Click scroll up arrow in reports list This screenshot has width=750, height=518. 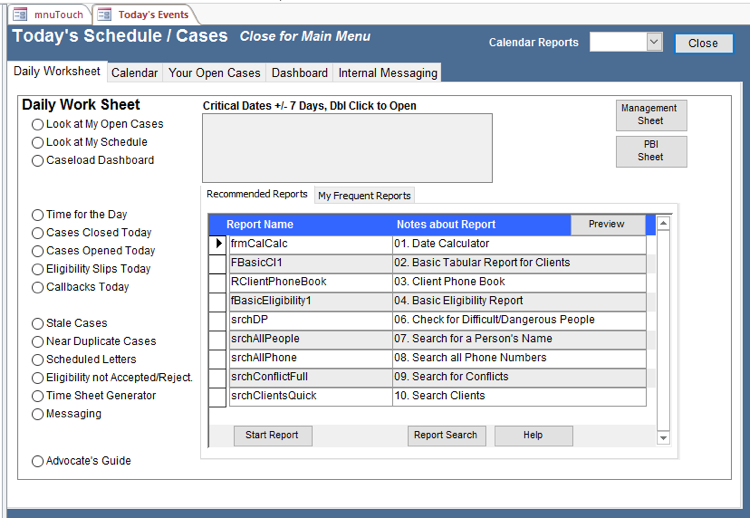pyautogui.click(x=663, y=224)
